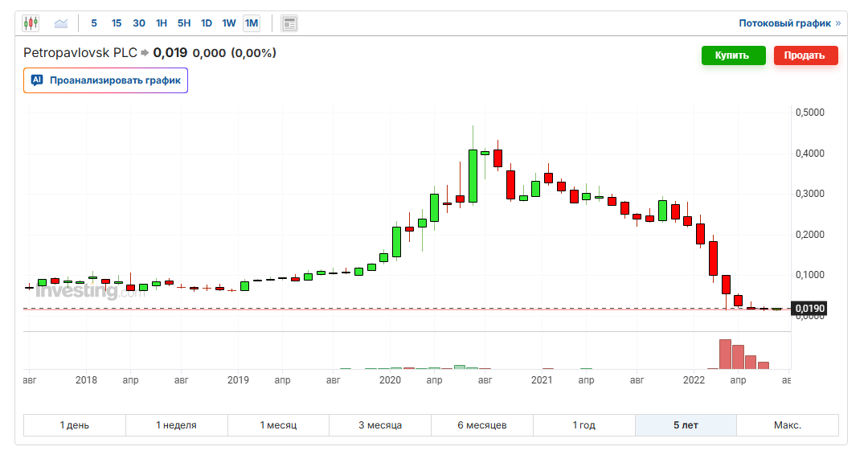This screenshot has height=455, width=868.
Task: Click the 2021 label on the time axis
Action: point(542,380)
